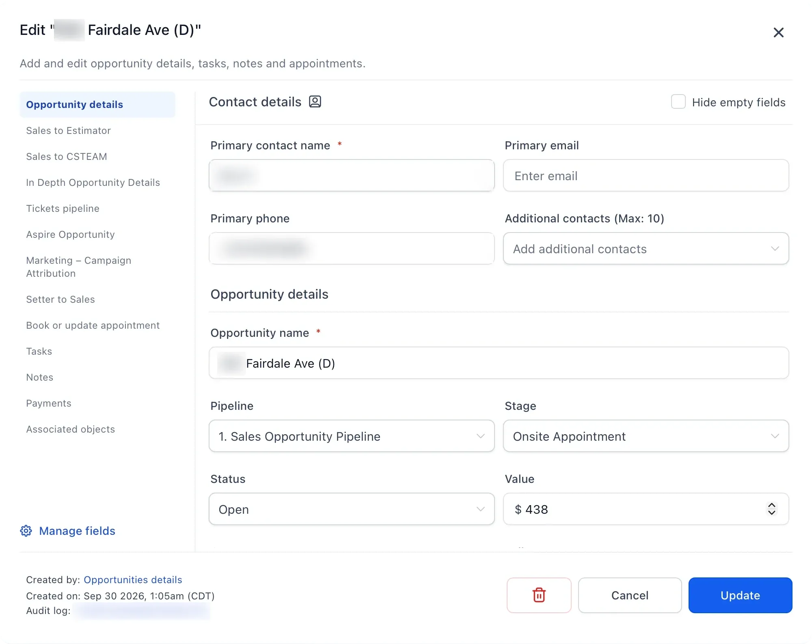The width and height of the screenshot is (812, 644).
Task: Go to Sales to Estimator section
Action: click(68, 131)
